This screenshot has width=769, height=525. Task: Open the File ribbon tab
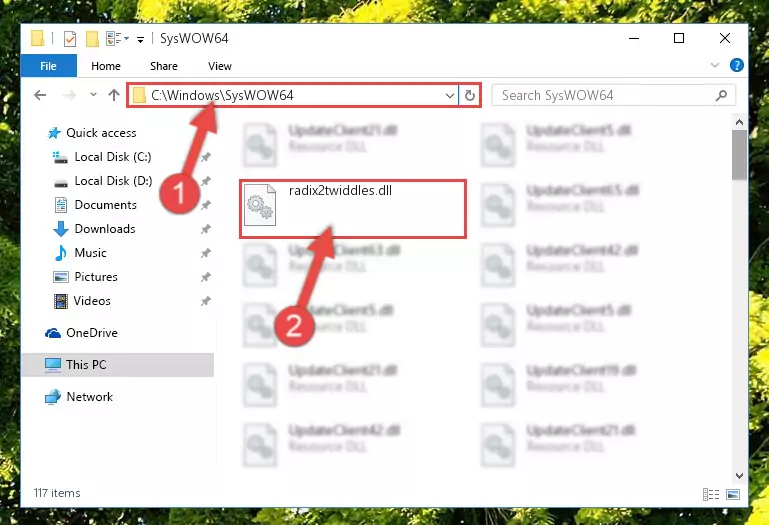[49, 66]
